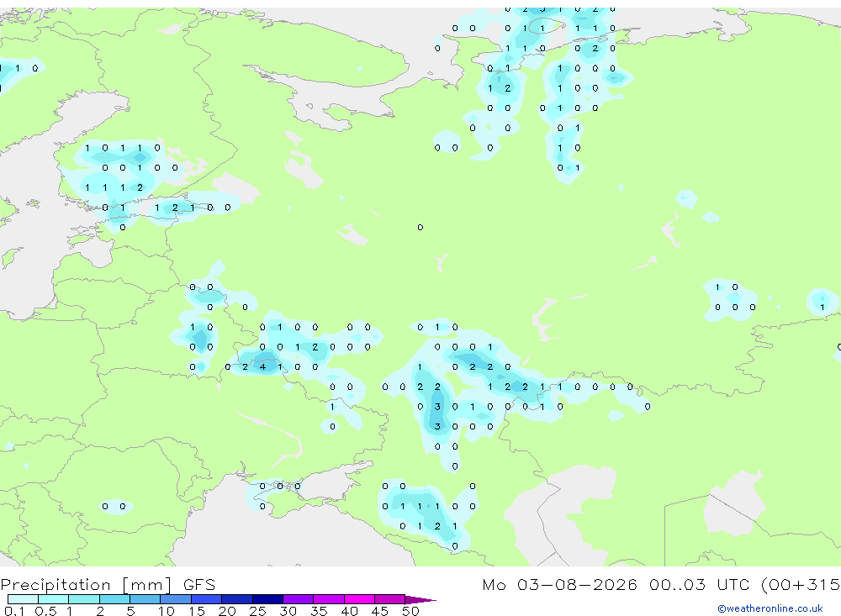
Task: Click the 2–5 mm legend color swatch
Action: coord(114,599)
